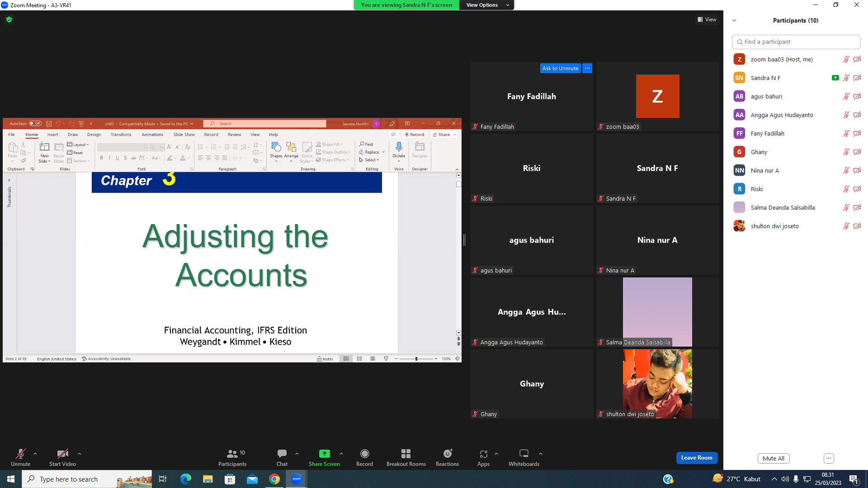Viewport: 868px width, 488px height.
Task: Toggle video for Riski in participant list
Action: coord(857,189)
